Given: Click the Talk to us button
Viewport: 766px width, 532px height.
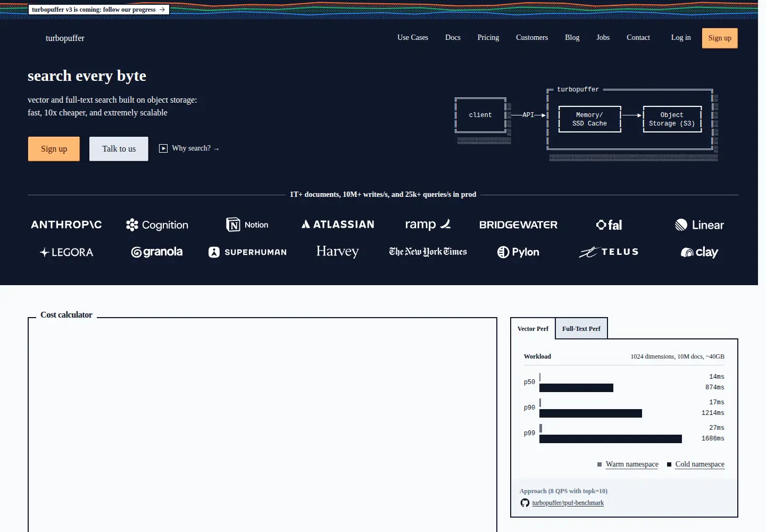Looking at the screenshot, I should 119,149.
